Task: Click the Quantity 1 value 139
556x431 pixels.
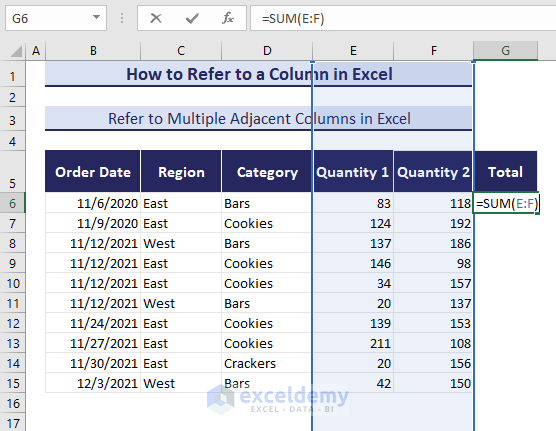Action: 353,323
